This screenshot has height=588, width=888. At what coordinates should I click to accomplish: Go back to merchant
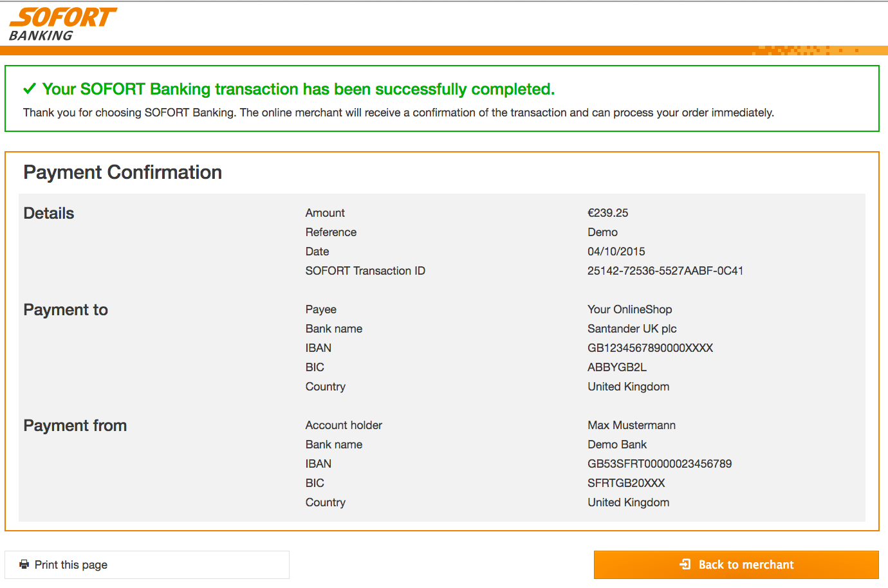click(736, 565)
